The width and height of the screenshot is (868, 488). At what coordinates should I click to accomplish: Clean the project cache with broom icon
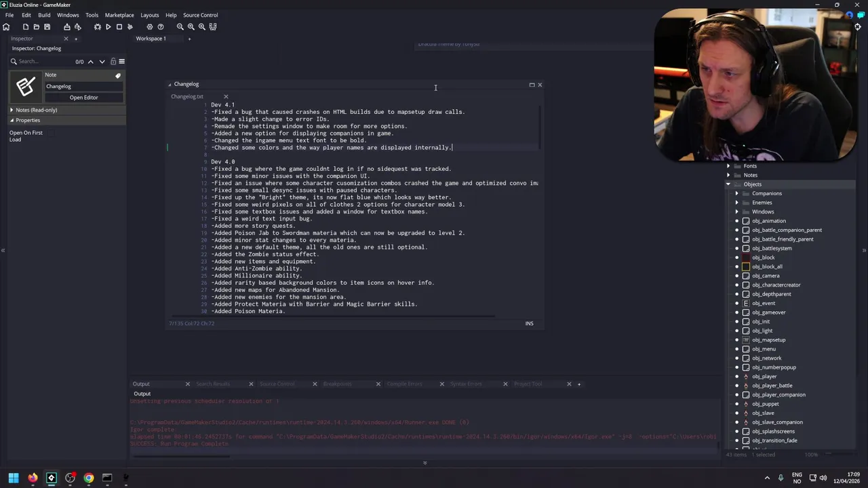130,26
